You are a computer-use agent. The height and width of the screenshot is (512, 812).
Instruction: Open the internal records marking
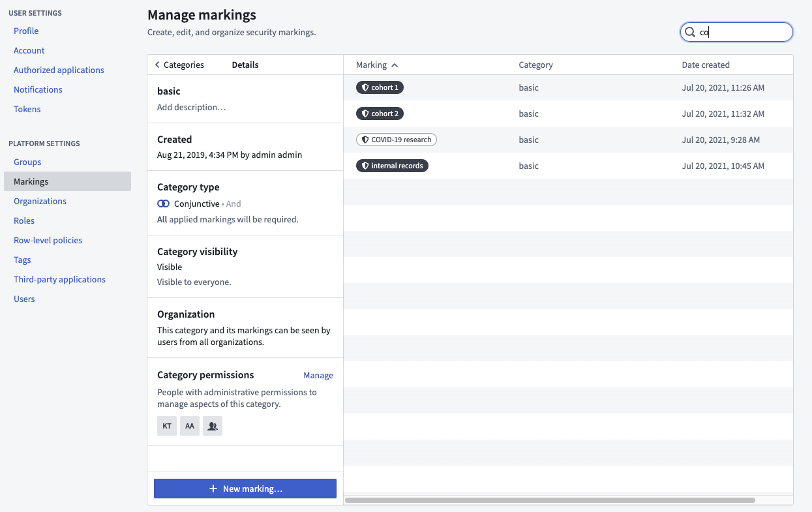point(392,166)
